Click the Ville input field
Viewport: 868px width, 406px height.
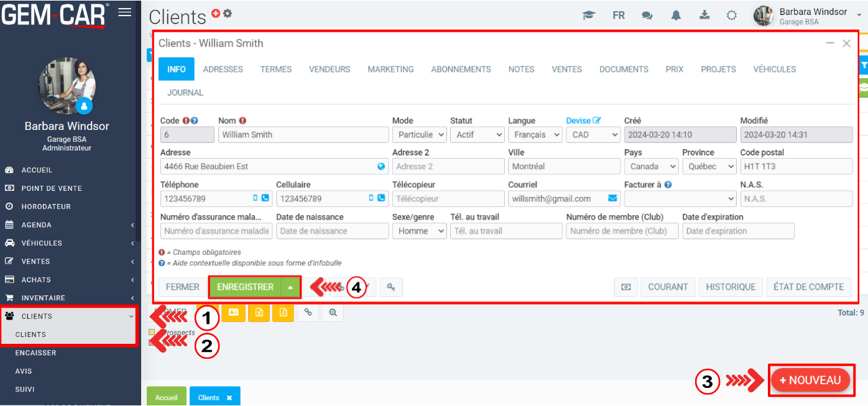(564, 167)
